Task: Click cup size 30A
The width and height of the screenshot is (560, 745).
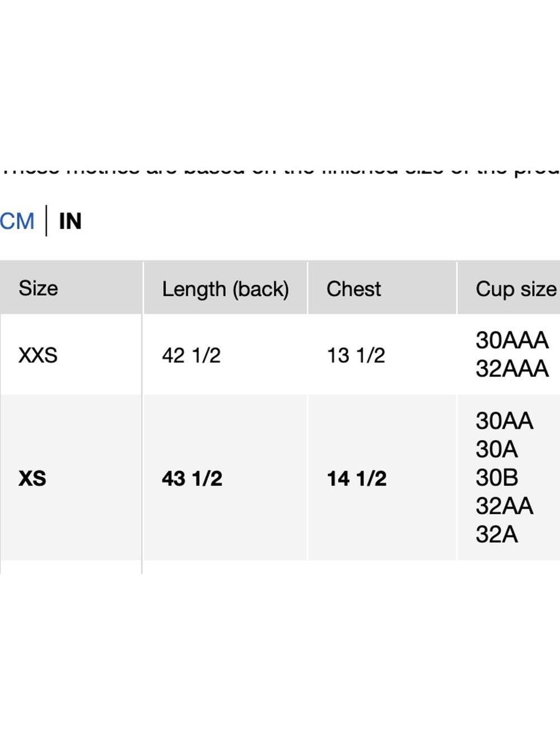Action: click(497, 449)
